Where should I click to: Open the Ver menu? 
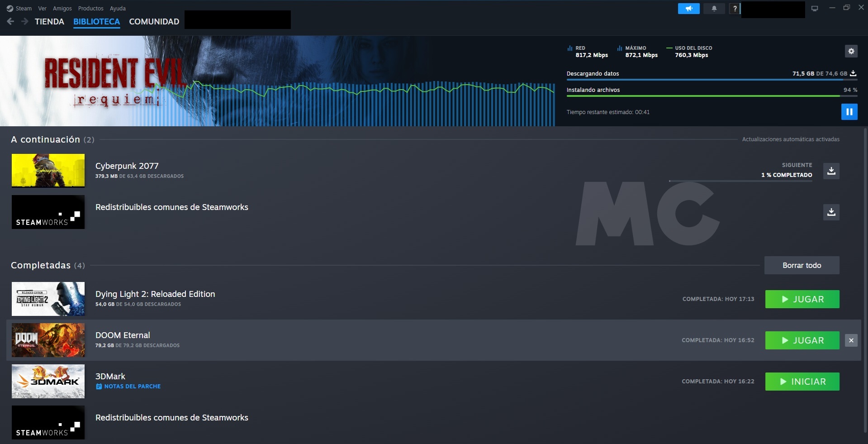pyautogui.click(x=42, y=9)
